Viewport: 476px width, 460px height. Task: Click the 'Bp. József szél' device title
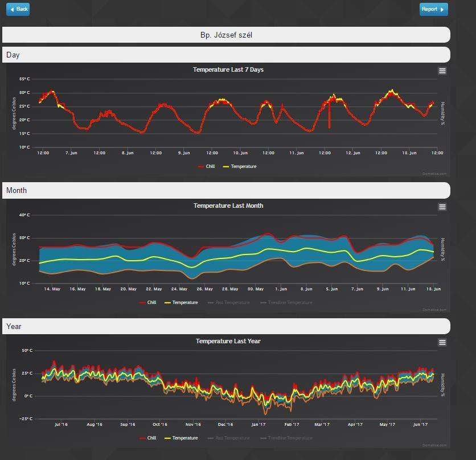point(226,35)
